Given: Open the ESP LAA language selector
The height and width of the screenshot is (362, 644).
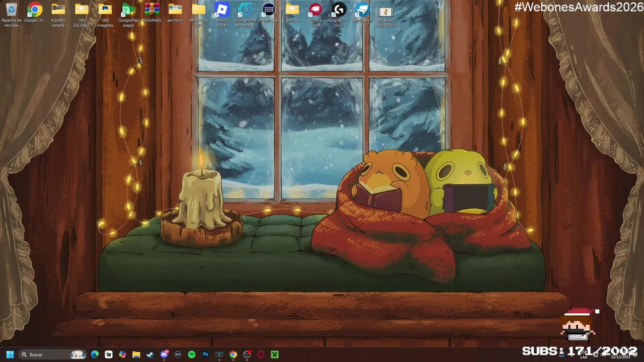Looking at the screenshot, I should (584, 354).
